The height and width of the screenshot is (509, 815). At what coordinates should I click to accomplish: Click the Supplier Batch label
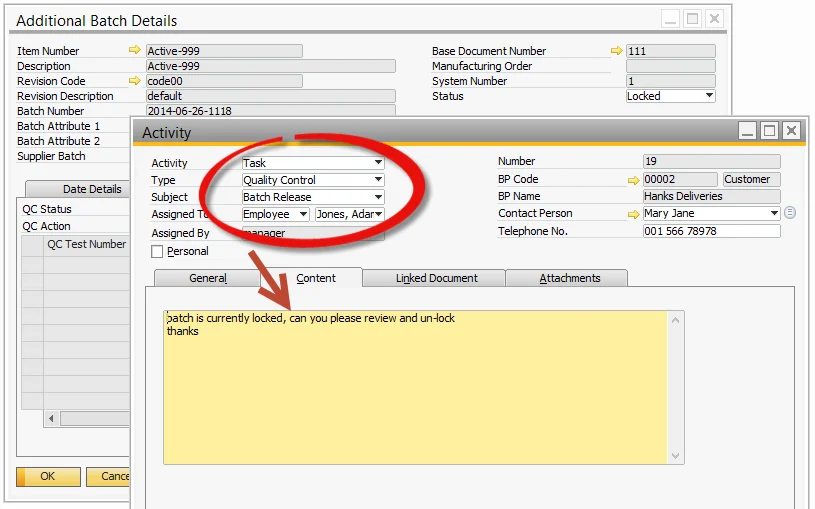51,156
